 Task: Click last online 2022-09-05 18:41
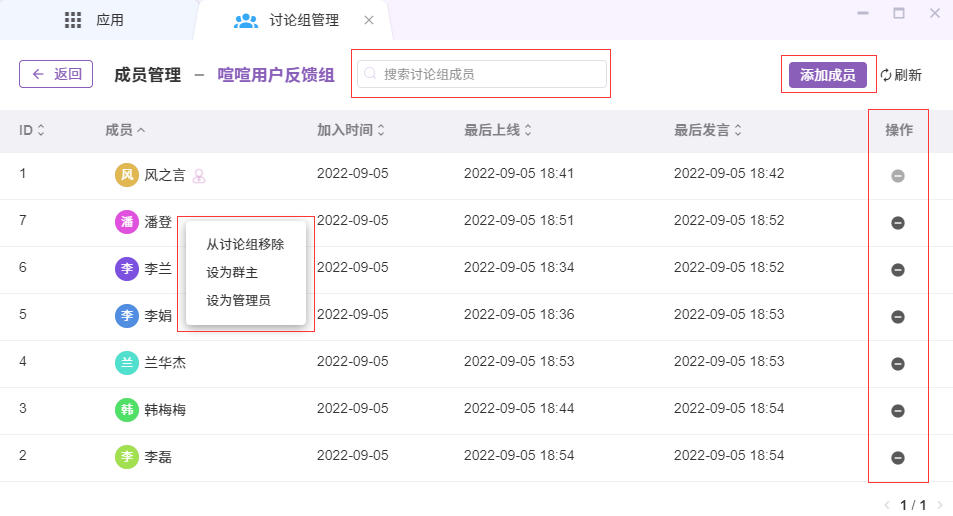point(519,173)
